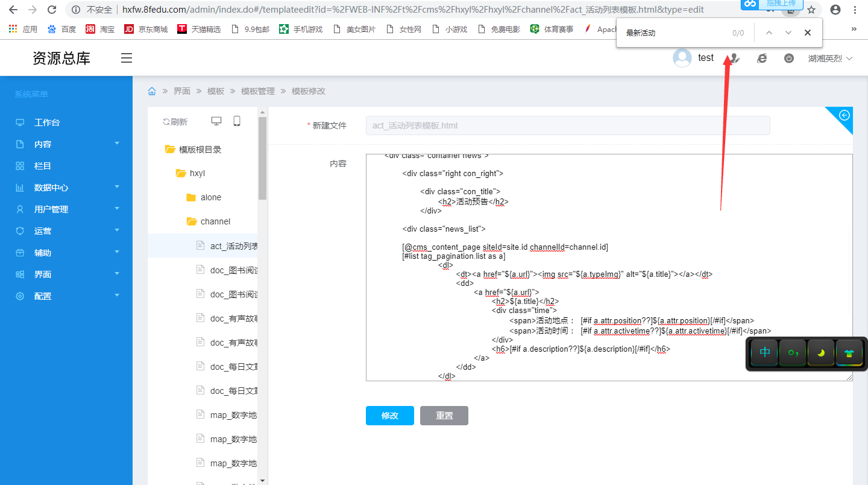Toggle Chinese input mode on IME bar
This screenshot has width=868, height=485.
765,353
